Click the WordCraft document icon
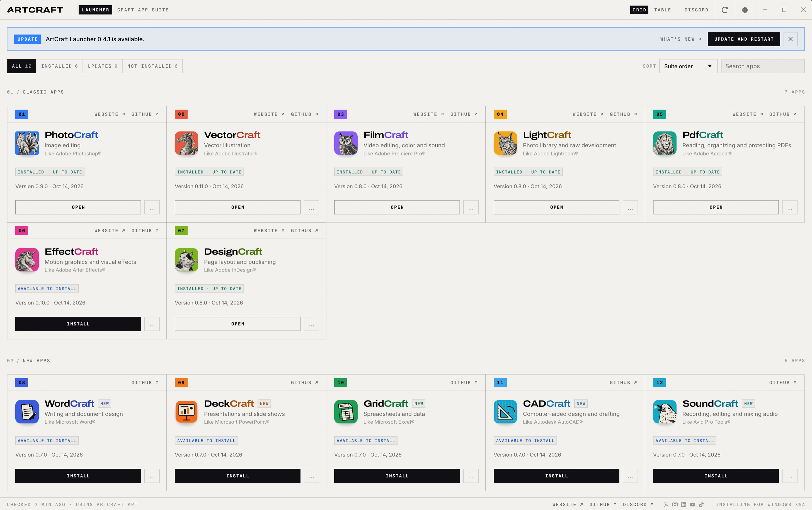This screenshot has height=510, width=812. click(x=27, y=412)
